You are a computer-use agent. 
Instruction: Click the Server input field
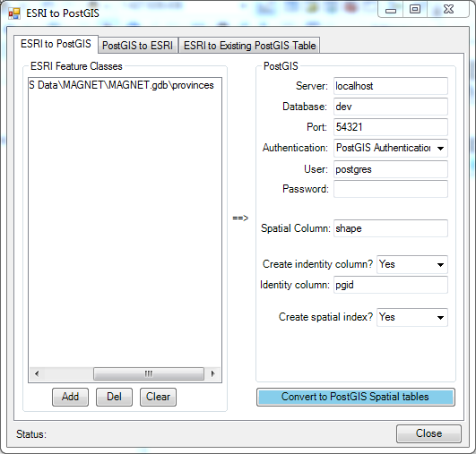point(391,86)
